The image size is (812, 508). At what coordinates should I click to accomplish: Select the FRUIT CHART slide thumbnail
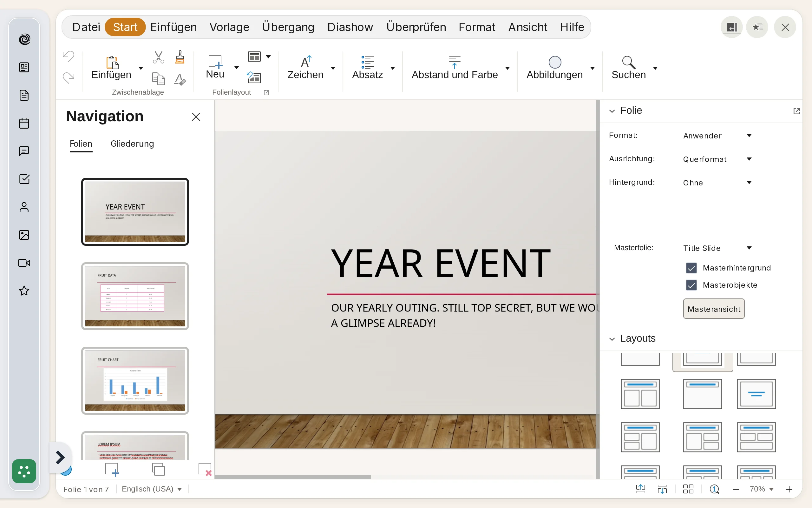click(135, 381)
